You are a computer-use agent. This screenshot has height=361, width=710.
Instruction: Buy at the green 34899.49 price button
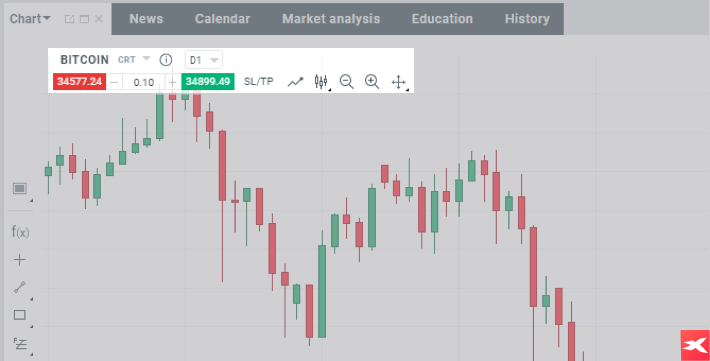pos(208,82)
